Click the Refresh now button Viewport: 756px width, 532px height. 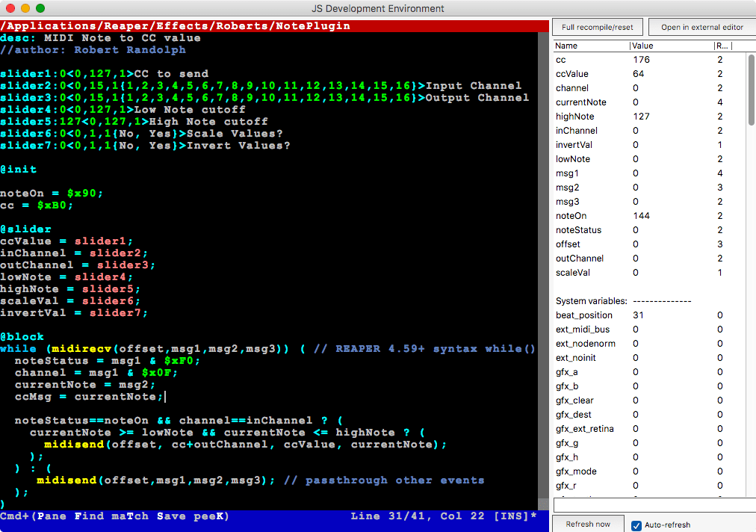[587, 523]
